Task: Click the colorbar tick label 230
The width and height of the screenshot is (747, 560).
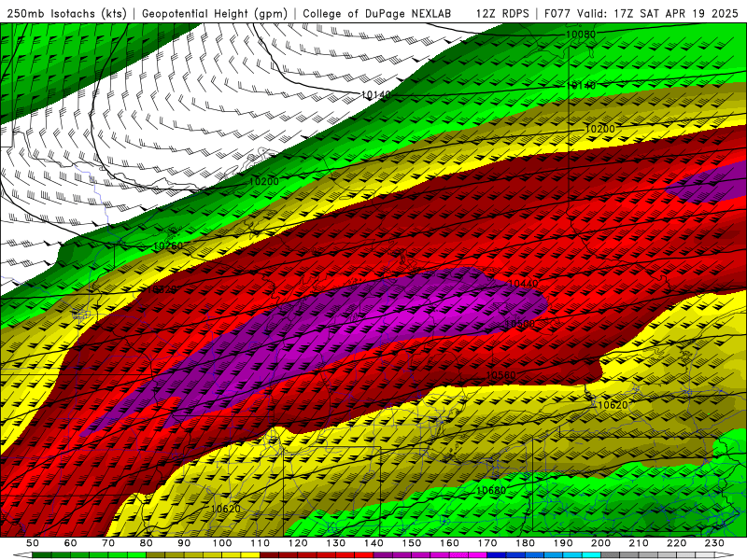Action: (x=714, y=543)
